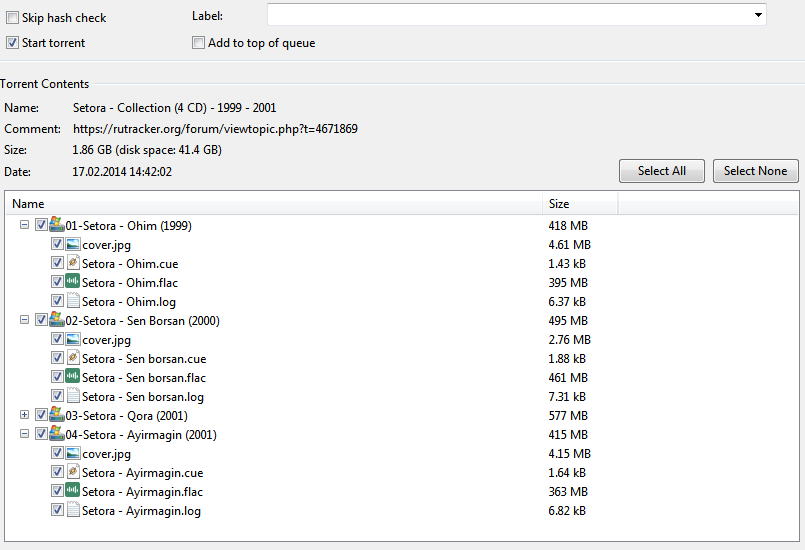Enable Add to top of queue
This screenshot has height=550, width=805.
199,43
